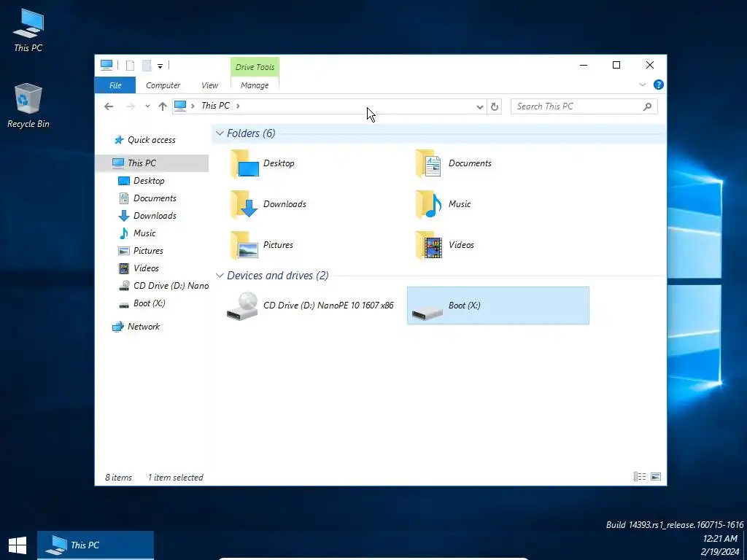Expand the ribbon with the chevron
Viewport: 747px width, 560px height.
pyautogui.click(x=642, y=85)
